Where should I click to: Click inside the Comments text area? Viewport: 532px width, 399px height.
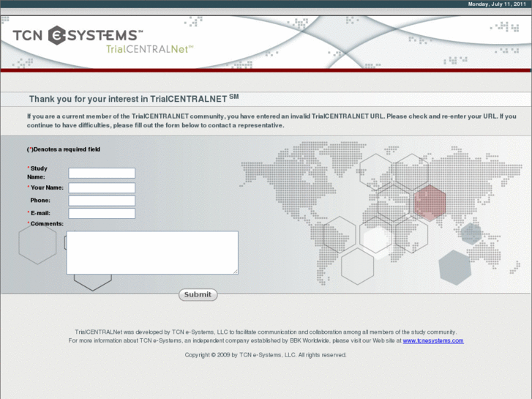[152, 253]
